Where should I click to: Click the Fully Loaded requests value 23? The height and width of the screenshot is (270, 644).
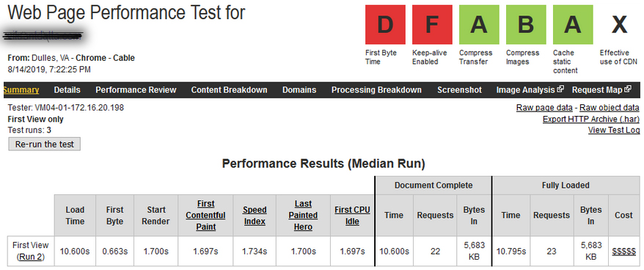pos(552,251)
